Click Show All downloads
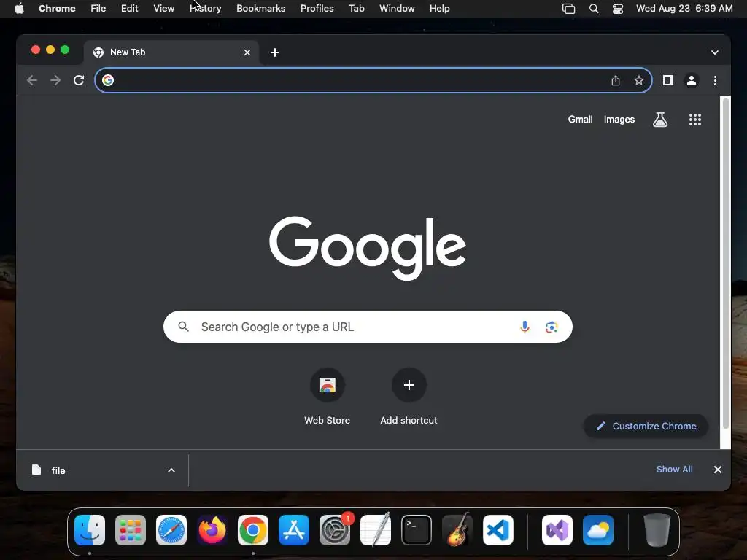The height and width of the screenshot is (560, 747). coord(675,470)
